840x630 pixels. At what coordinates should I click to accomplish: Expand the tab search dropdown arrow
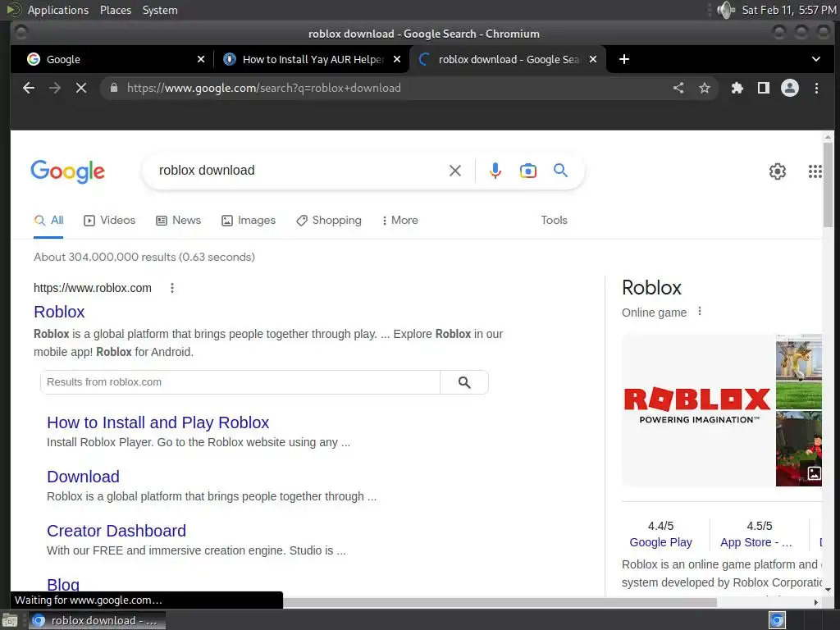[x=816, y=59]
